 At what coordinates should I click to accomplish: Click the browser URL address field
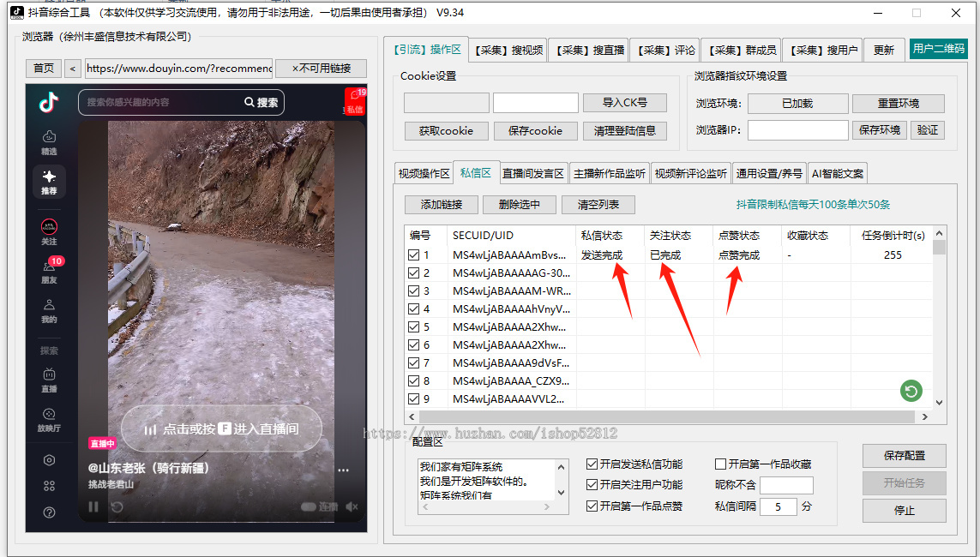coord(178,68)
